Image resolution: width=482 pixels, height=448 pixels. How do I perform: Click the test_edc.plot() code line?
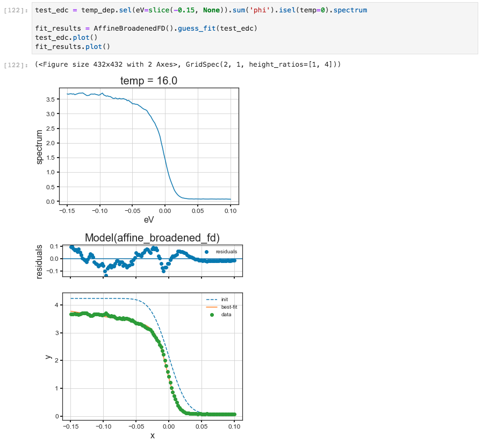click(x=66, y=38)
